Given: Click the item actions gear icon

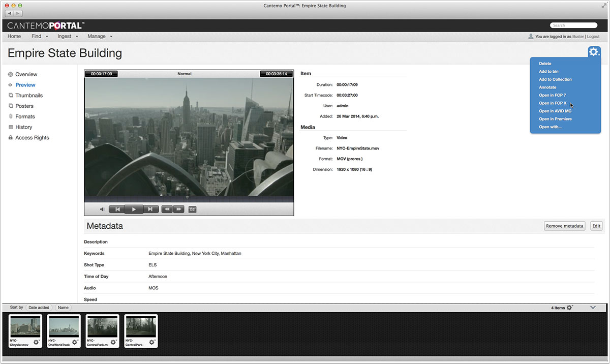Looking at the screenshot, I should coord(594,52).
